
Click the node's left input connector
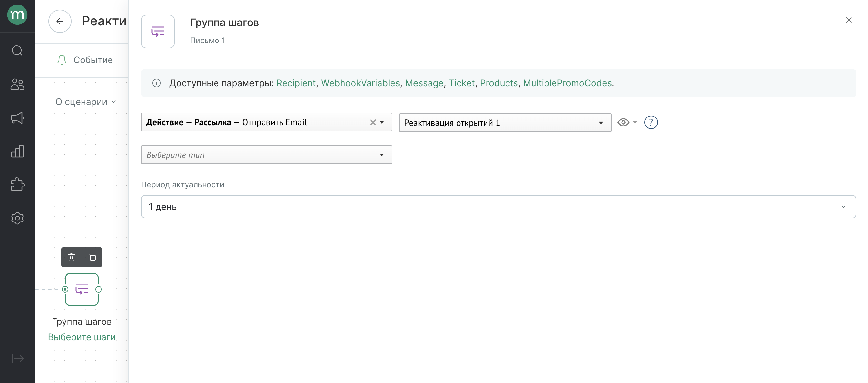(65, 289)
